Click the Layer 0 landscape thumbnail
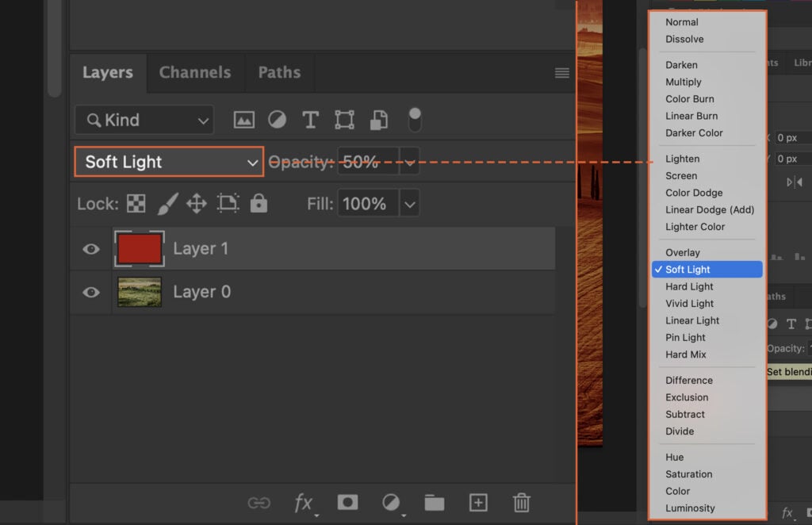This screenshot has height=525, width=812. tap(140, 291)
